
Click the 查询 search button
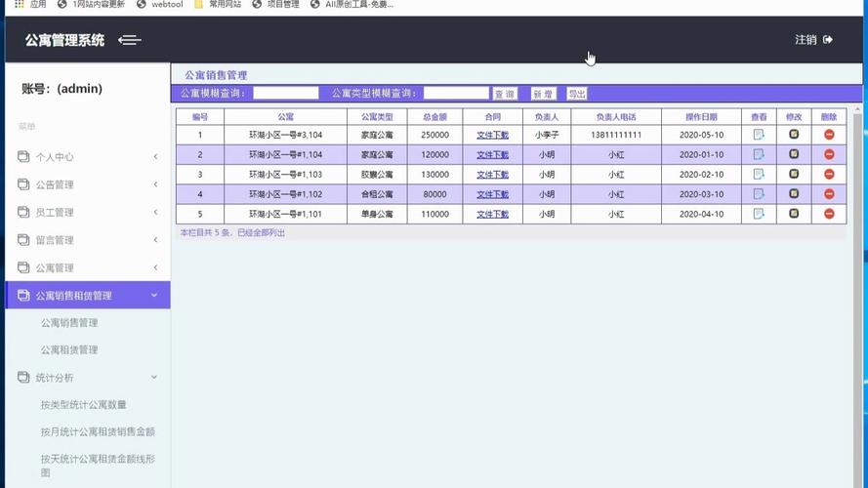point(505,94)
